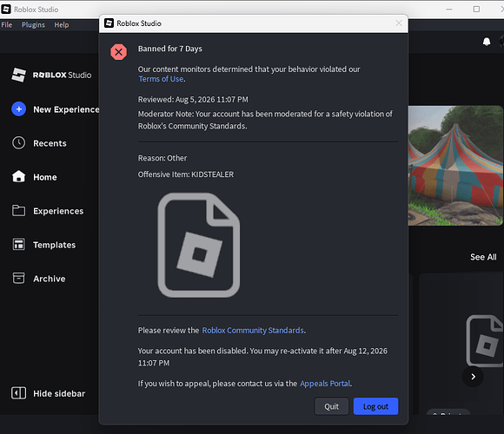Go to Home via house icon
The width and height of the screenshot is (504, 434).
pyautogui.click(x=18, y=176)
